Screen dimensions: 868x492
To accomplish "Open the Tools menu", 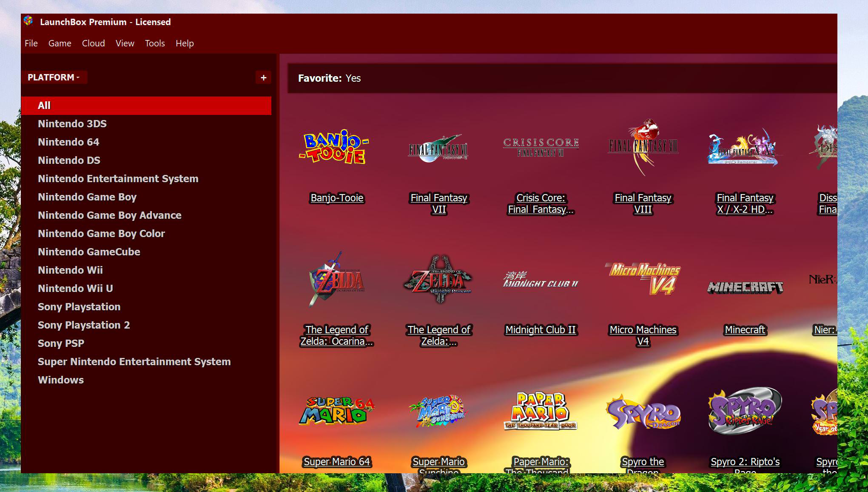I will click(x=155, y=43).
